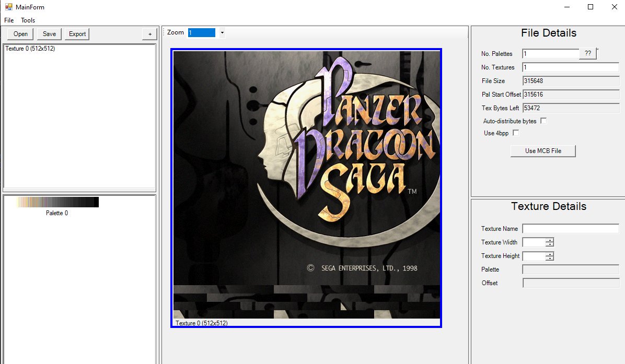
Task: Click the Pal Start Offset field 315616
Action: [571, 95]
